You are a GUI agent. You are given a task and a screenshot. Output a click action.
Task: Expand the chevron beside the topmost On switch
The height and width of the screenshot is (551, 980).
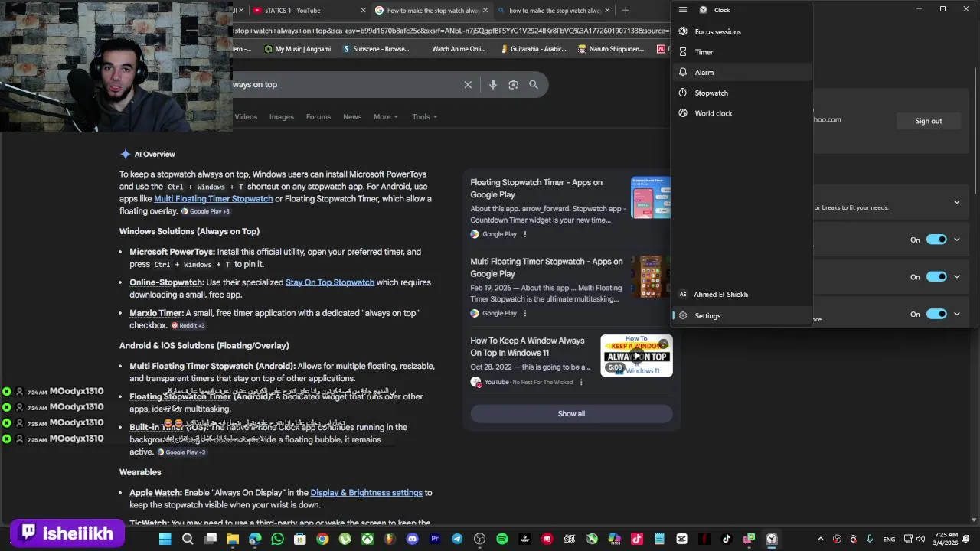coord(956,240)
